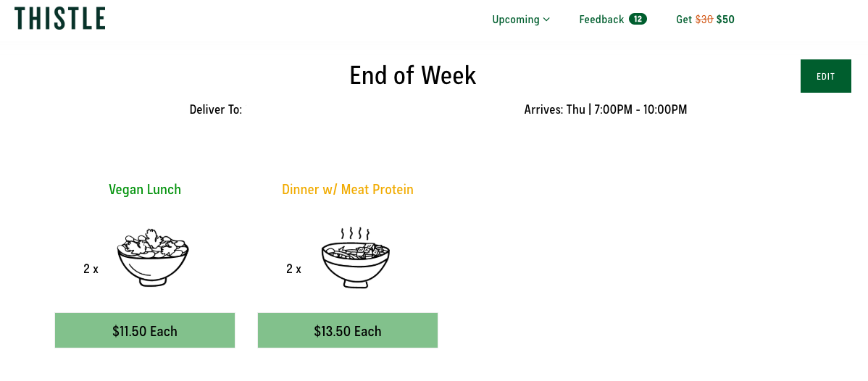Click the Feedback count badge showing 12

click(638, 20)
